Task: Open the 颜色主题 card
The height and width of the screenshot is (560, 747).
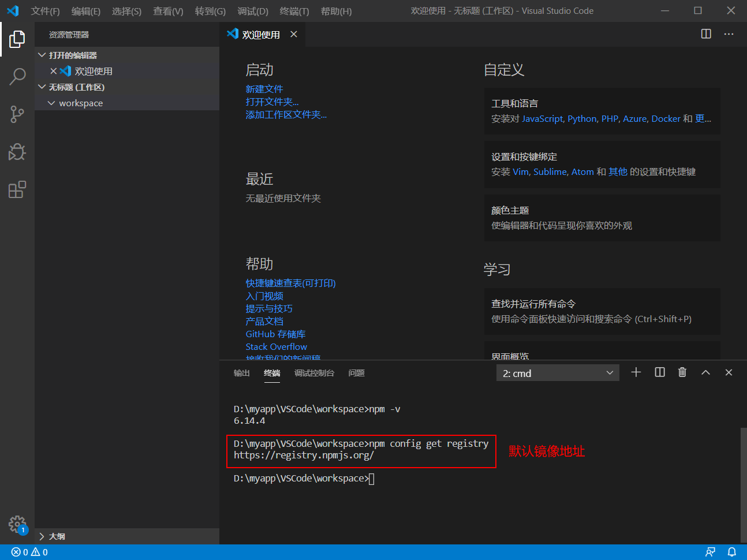Action: [602, 218]
